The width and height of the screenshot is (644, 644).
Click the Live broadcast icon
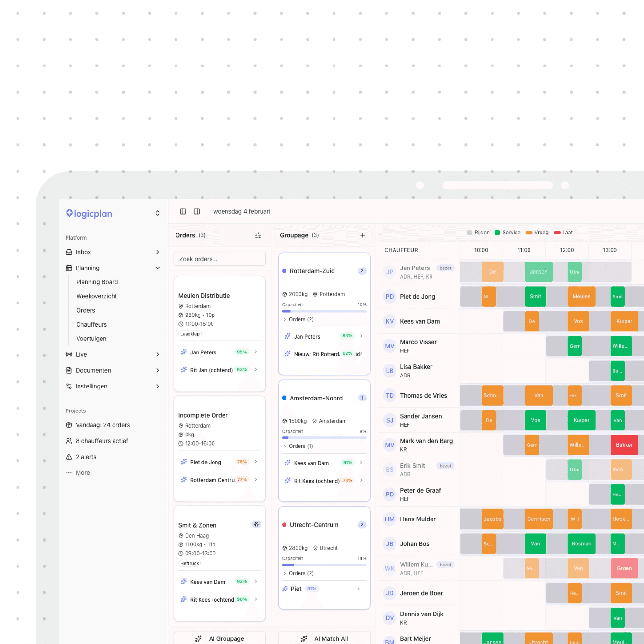[69, 354]
